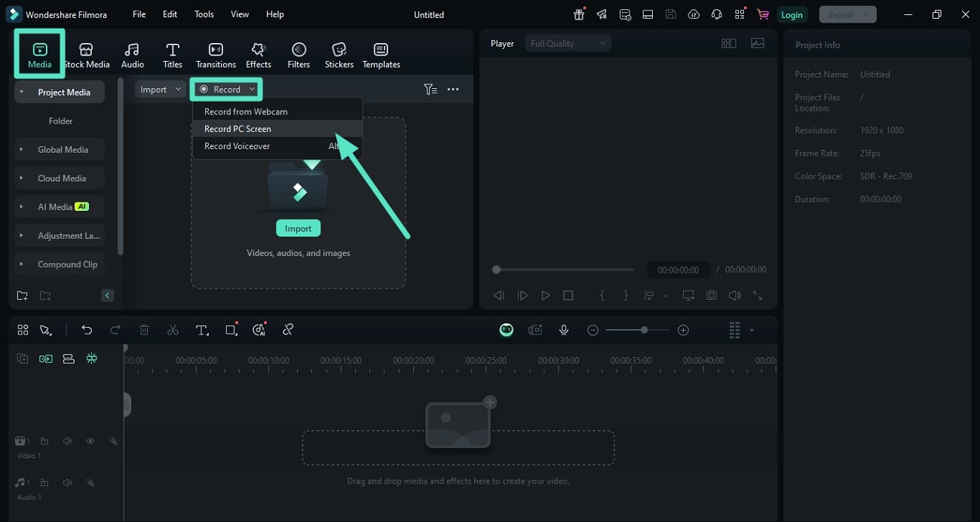The image size is (980, 522).
Task: Click the player progress slider
Action: [x=564, y=269]
